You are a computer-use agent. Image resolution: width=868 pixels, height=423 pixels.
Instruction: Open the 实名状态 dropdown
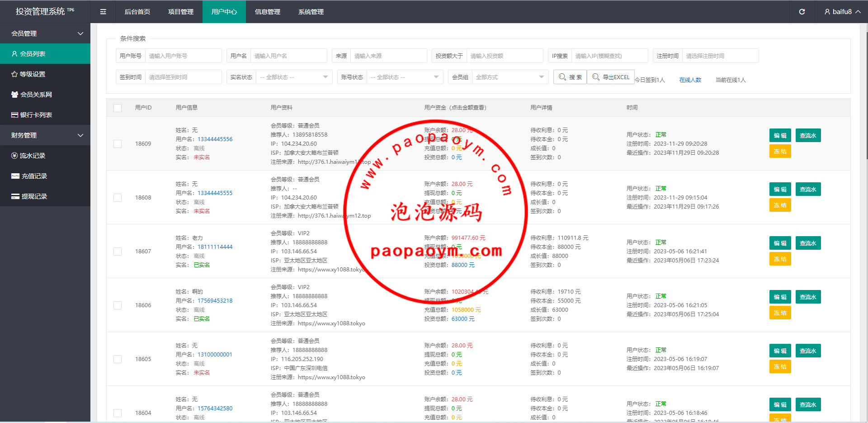click(294, 77)
